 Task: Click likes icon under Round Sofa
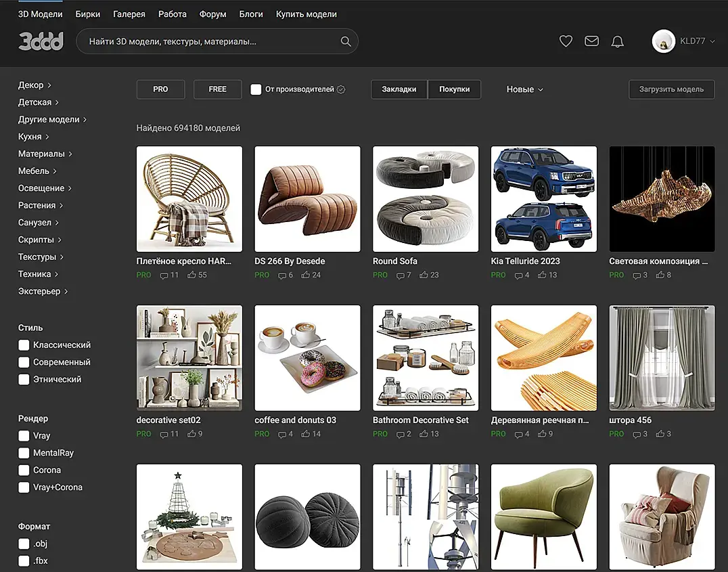point(424,275)
